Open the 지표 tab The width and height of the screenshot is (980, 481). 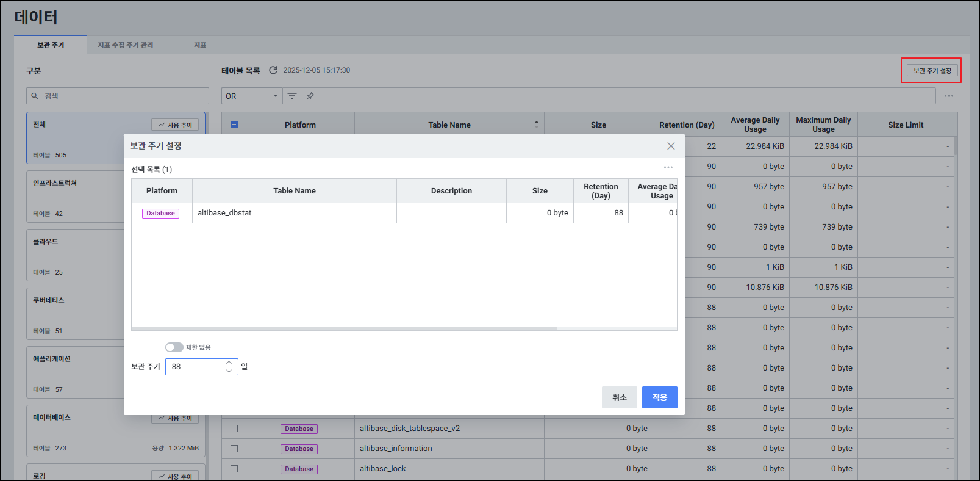200,45
